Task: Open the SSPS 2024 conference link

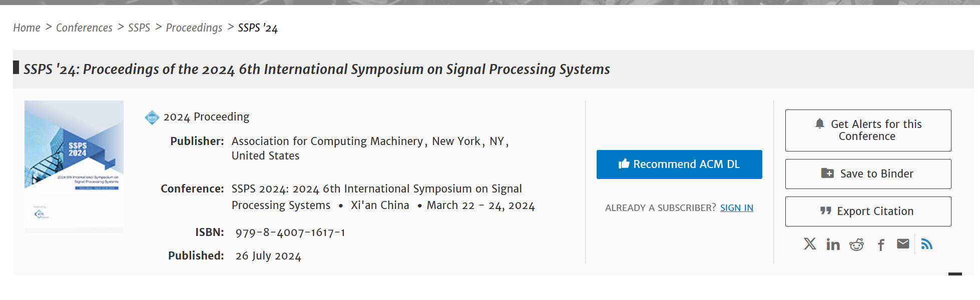Action: coord(376,196)
